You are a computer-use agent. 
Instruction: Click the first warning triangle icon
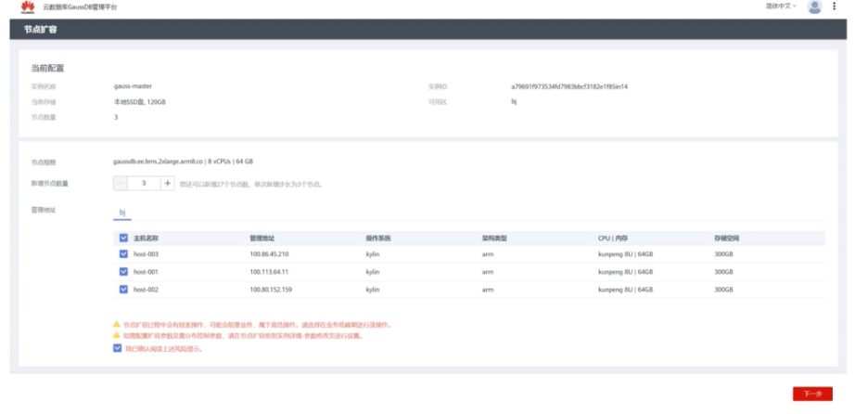(116, 324)
